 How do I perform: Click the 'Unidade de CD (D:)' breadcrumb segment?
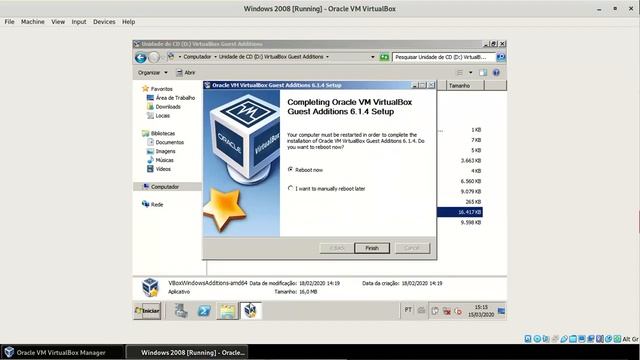(271, 57)
